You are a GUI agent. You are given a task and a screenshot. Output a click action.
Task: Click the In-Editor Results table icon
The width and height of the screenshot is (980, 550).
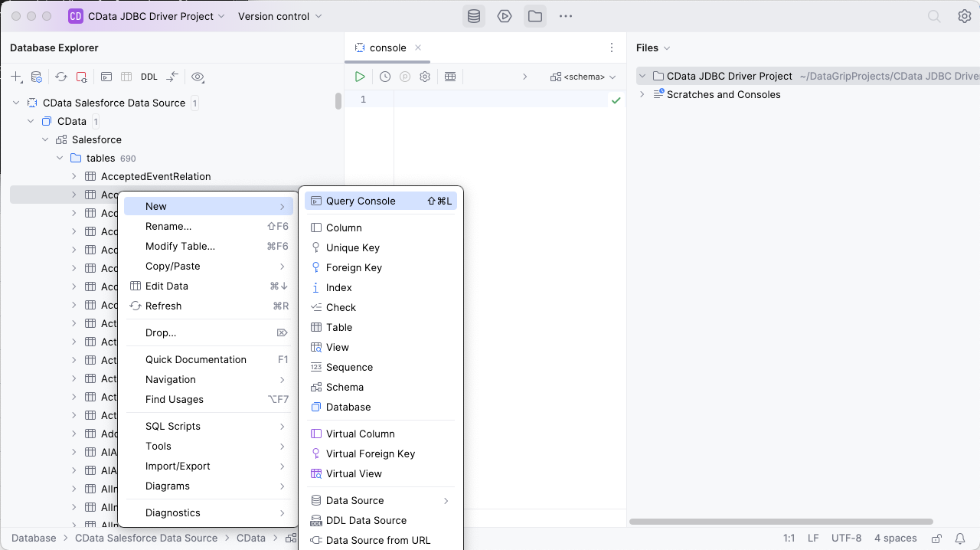tap(450, 77)
